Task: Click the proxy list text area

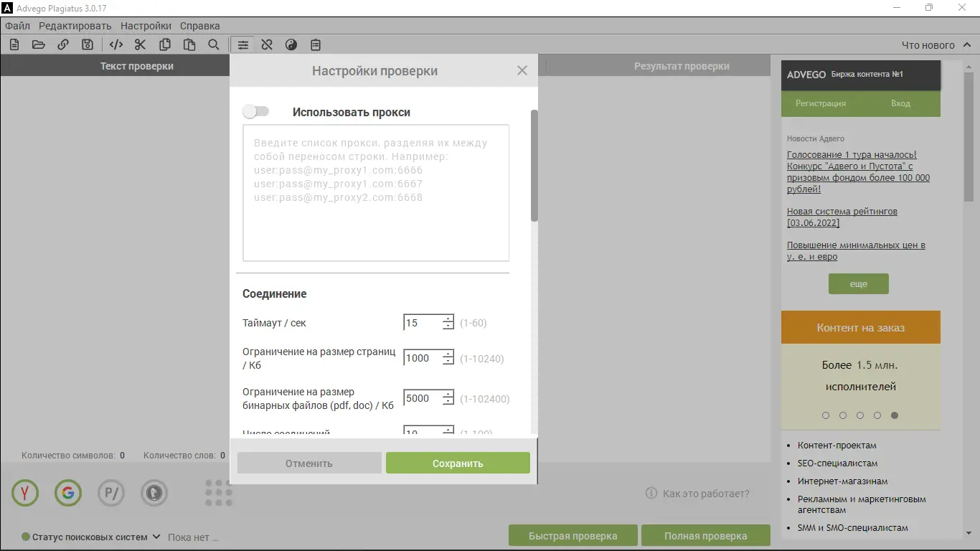Action: point(376,193)
